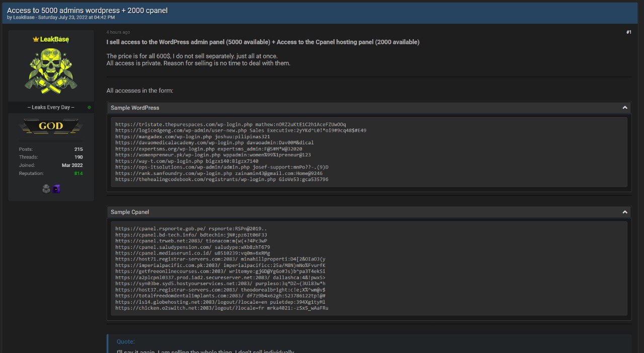Click the "Quote:" label
This screenshot has height=353, width=644.
point(126,342)
